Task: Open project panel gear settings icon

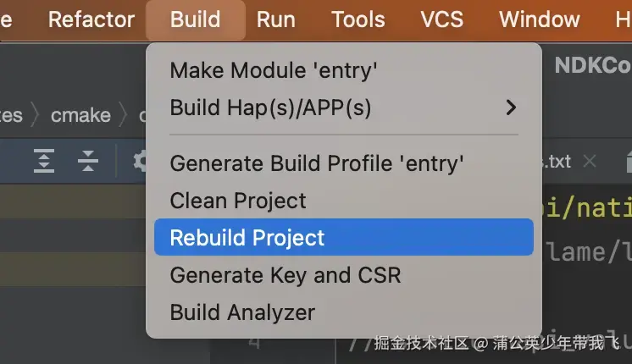Action: 141,161
